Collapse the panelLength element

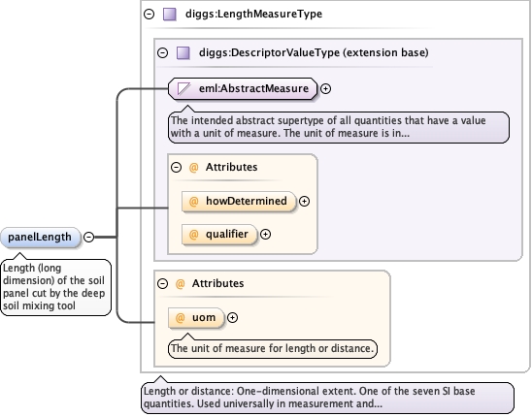pos(89,237)
